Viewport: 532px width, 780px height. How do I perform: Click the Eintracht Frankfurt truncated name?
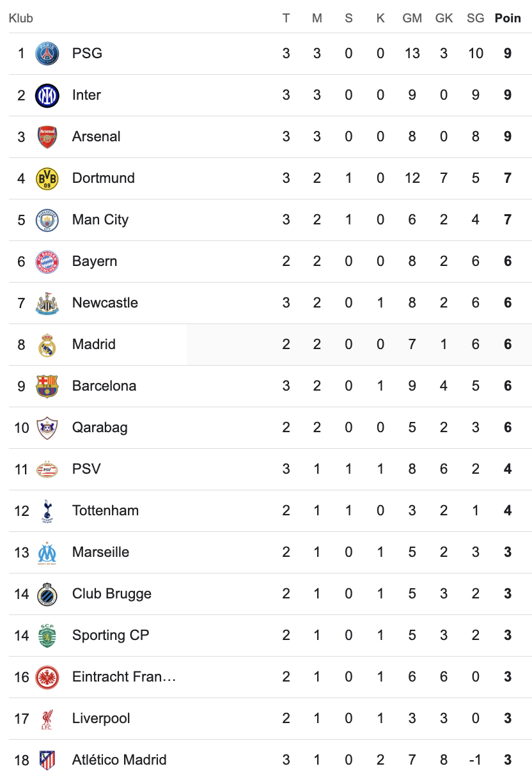tap(124, 677)
